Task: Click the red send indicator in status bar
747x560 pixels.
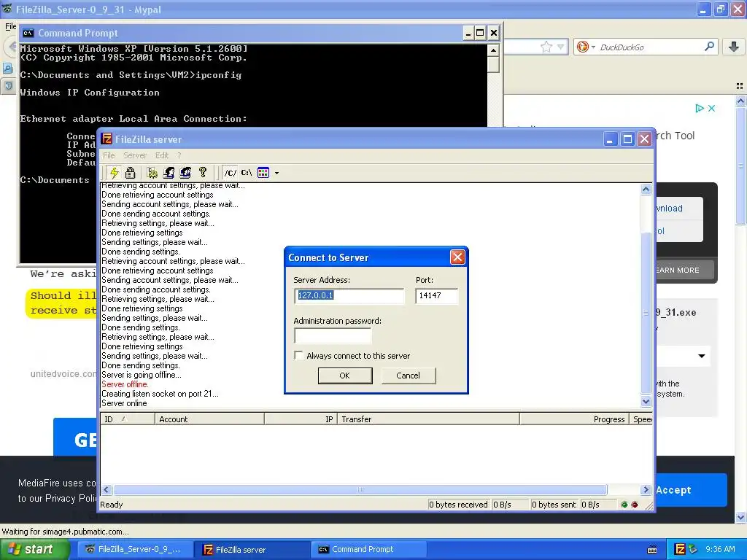Action: coord(635,505)
